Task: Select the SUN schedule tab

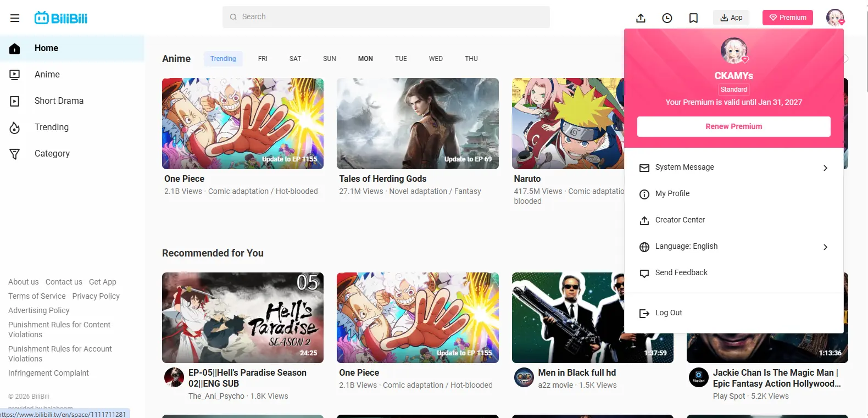Action: 330,59
